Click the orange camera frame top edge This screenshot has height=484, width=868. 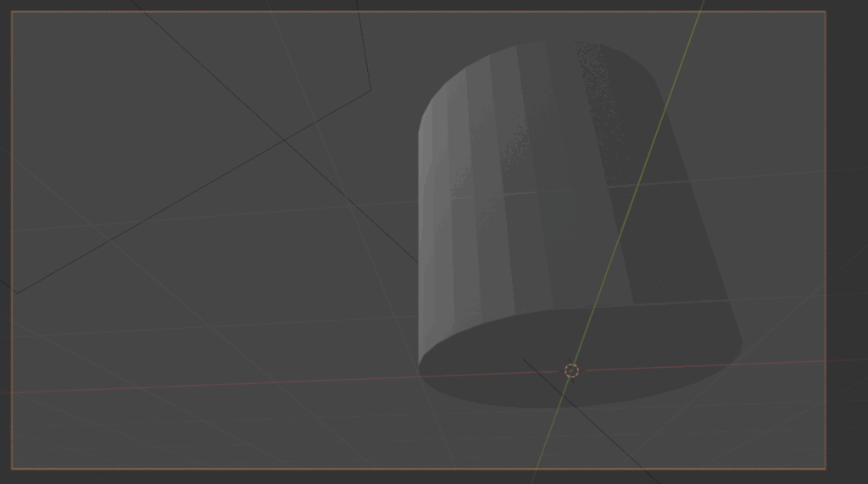(254, 11)
